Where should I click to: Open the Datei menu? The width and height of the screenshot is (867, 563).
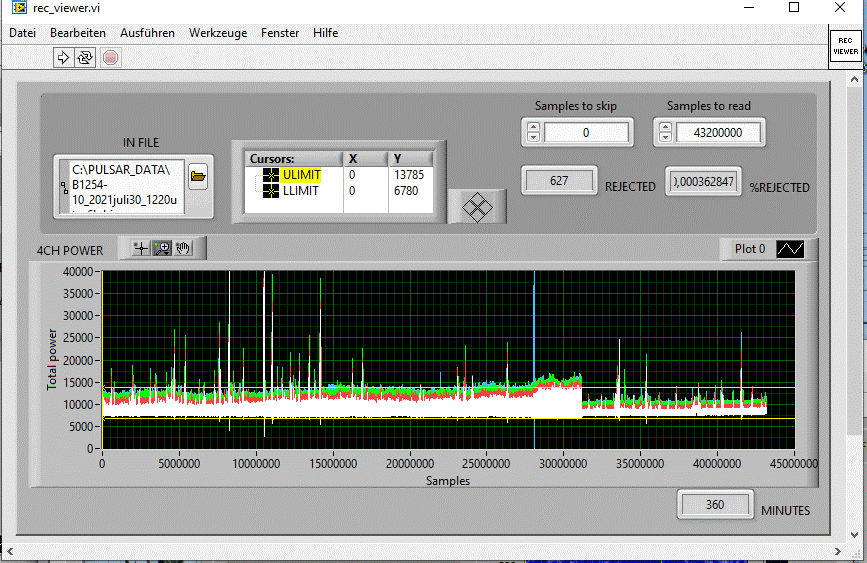[x=23, y=33]
